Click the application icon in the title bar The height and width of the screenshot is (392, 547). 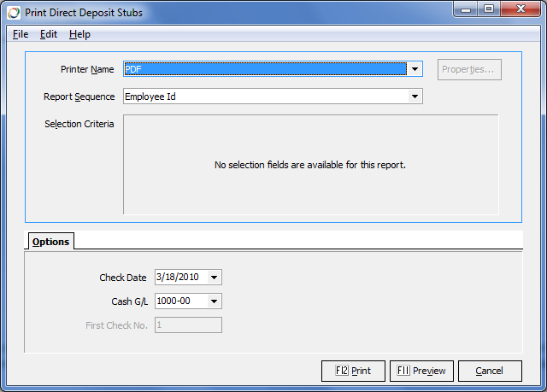14,12
